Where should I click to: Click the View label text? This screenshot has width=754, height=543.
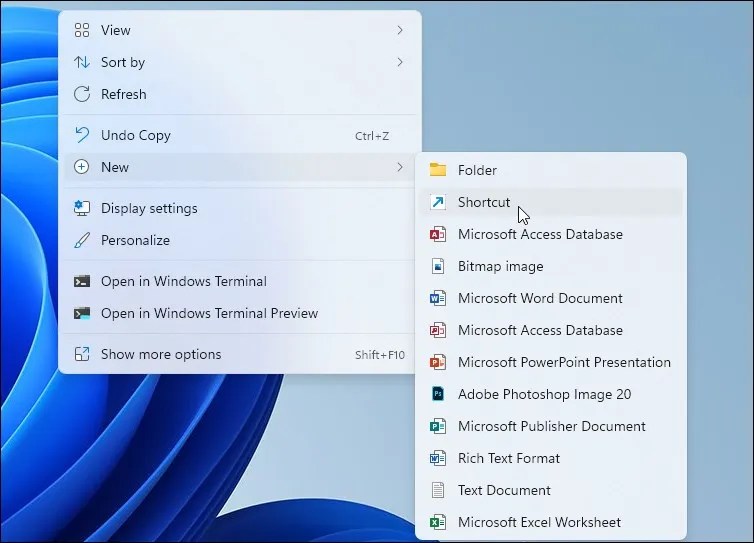pos(115,30)
